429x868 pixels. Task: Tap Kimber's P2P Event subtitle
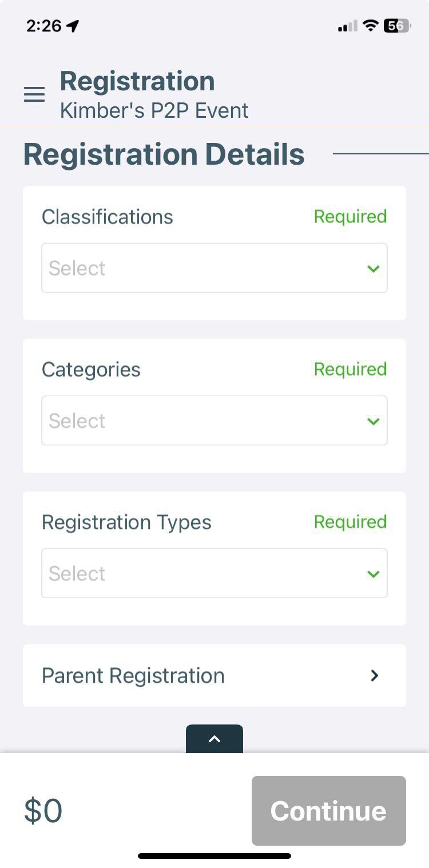pos(154,110)
